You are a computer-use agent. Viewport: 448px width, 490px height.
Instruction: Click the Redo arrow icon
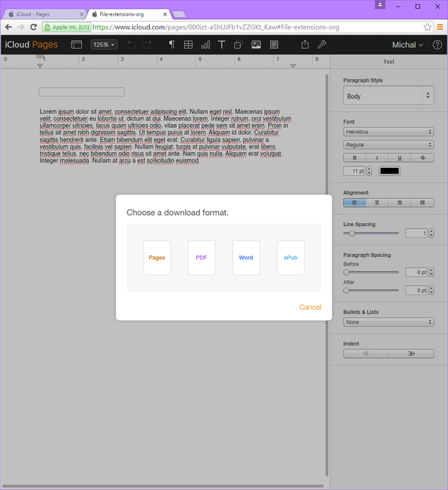148,44
